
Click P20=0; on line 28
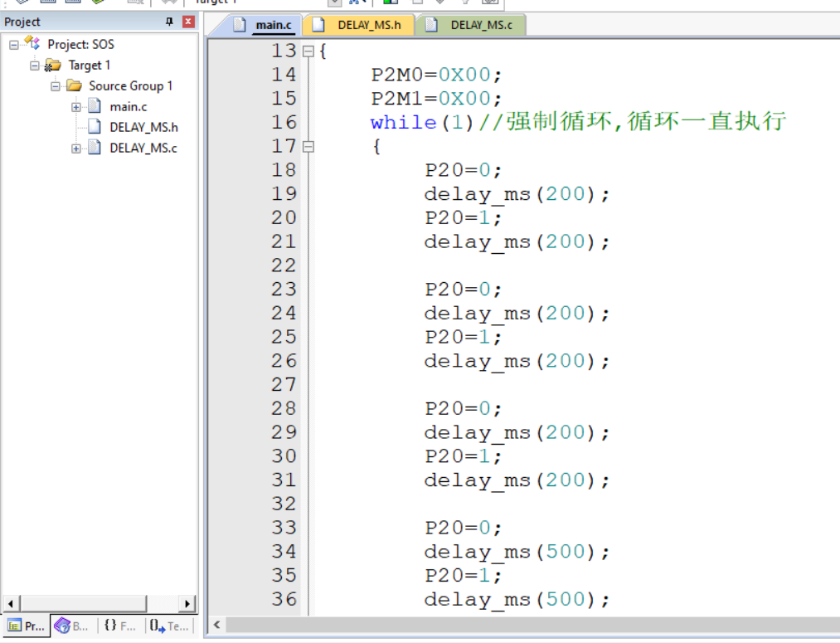pos(464,409)
